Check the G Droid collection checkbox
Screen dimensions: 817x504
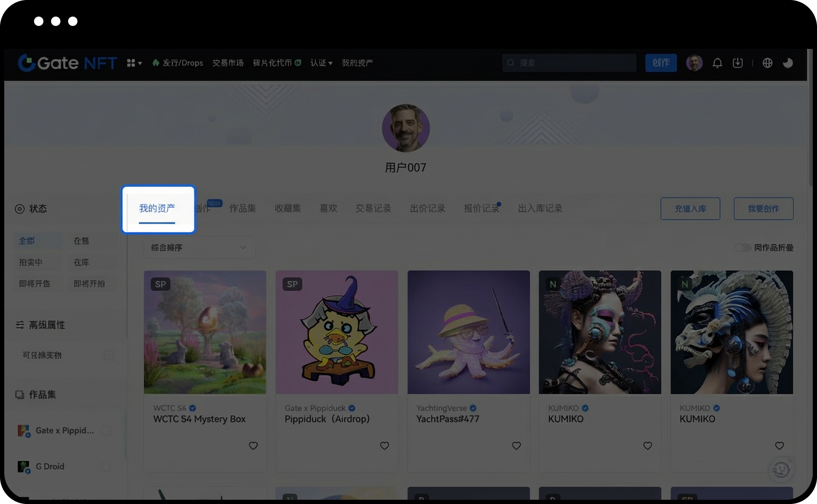tap(105, 467)
